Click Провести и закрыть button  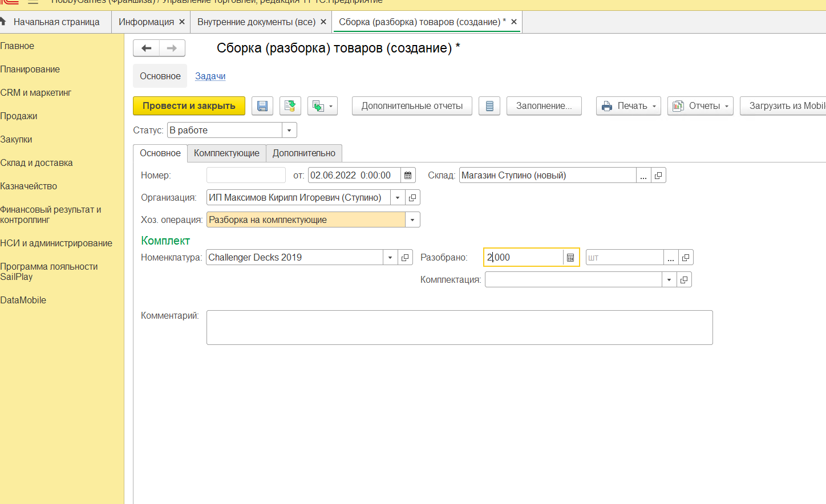tap(189, 106)
